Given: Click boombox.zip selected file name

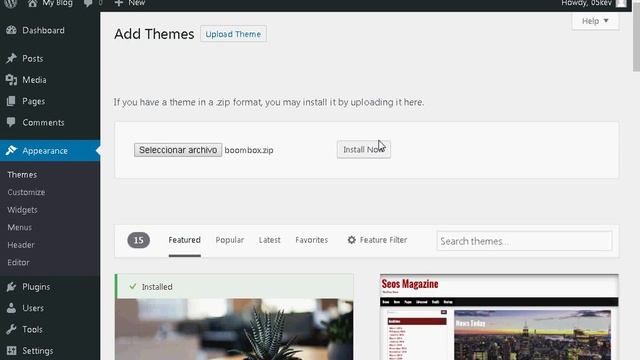Looking at the screenshot, I should pyautogui.click(x=249, y=150).
